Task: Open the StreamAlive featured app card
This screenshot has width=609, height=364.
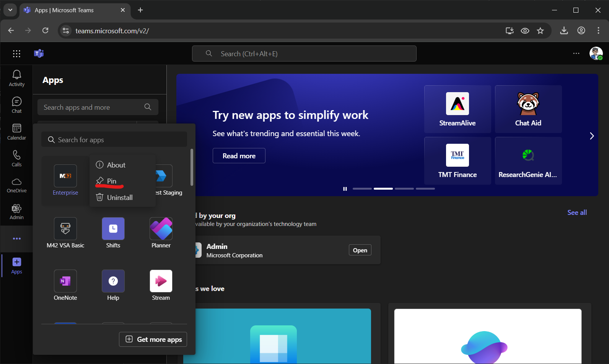Action: click(458, 109)
